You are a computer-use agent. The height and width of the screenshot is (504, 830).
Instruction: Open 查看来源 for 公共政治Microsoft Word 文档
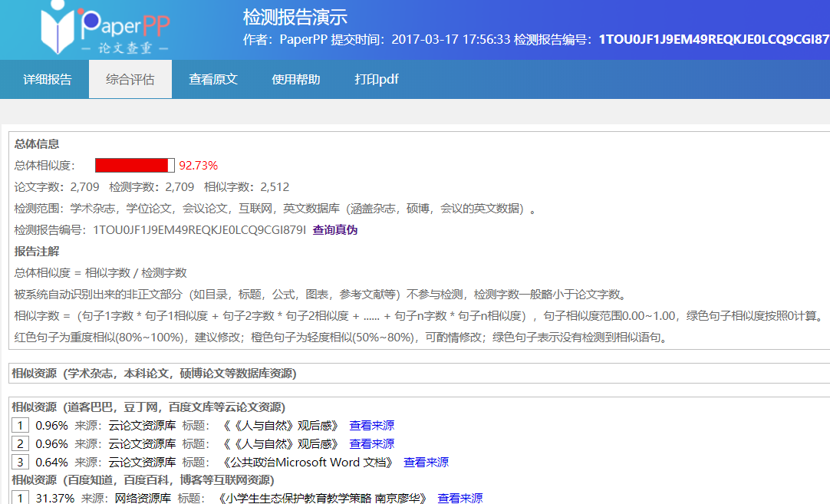tap(426, 463)
